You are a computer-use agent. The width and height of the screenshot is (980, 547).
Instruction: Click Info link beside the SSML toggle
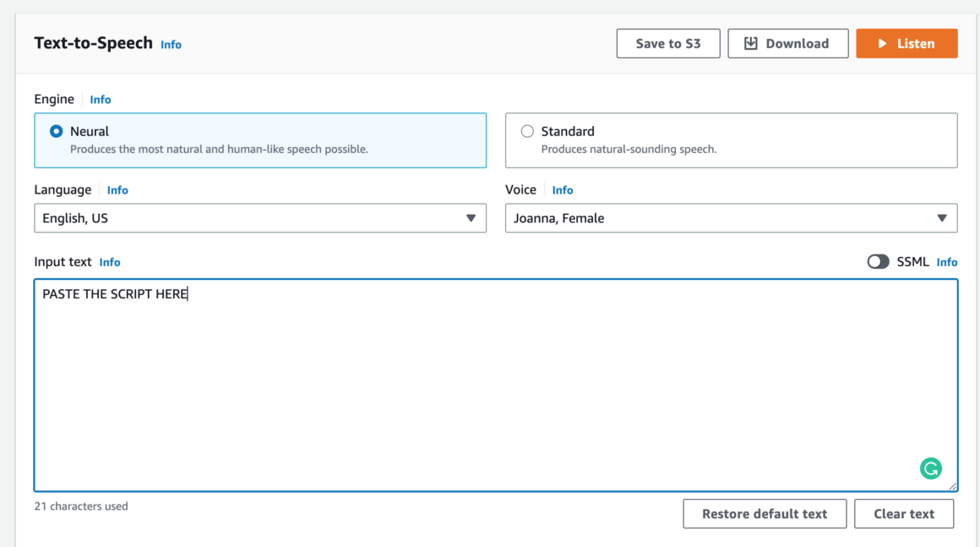(946, 262)
